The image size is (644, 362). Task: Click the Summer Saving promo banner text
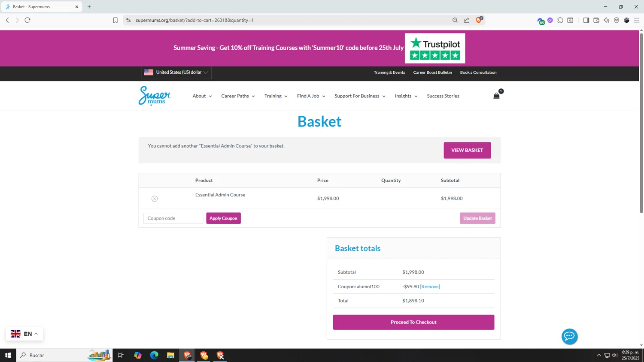click(289, 48)
